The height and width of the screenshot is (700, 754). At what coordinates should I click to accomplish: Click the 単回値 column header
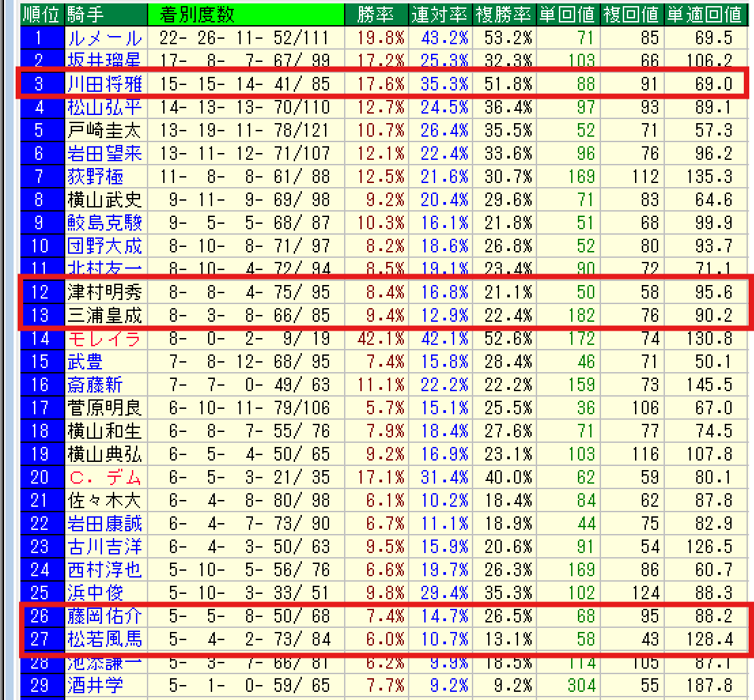coord(568,14)
